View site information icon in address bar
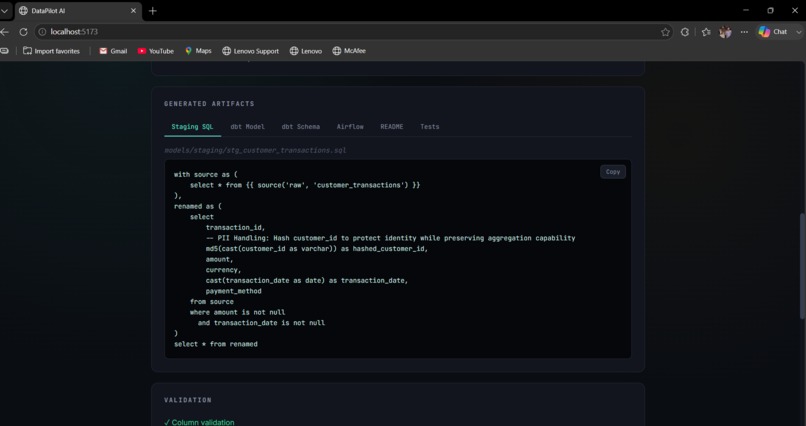Image resolution: width=806 pixels, height=426 pixels. pos(43,32)
